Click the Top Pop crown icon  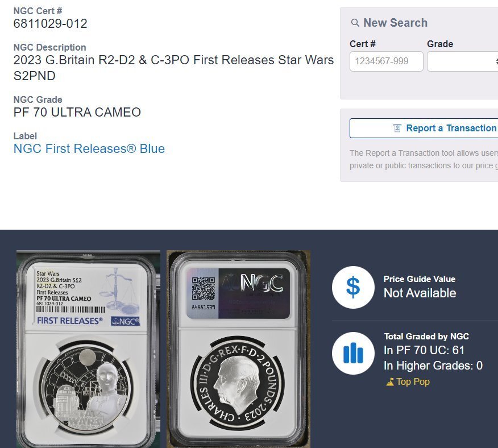[390, 381]
